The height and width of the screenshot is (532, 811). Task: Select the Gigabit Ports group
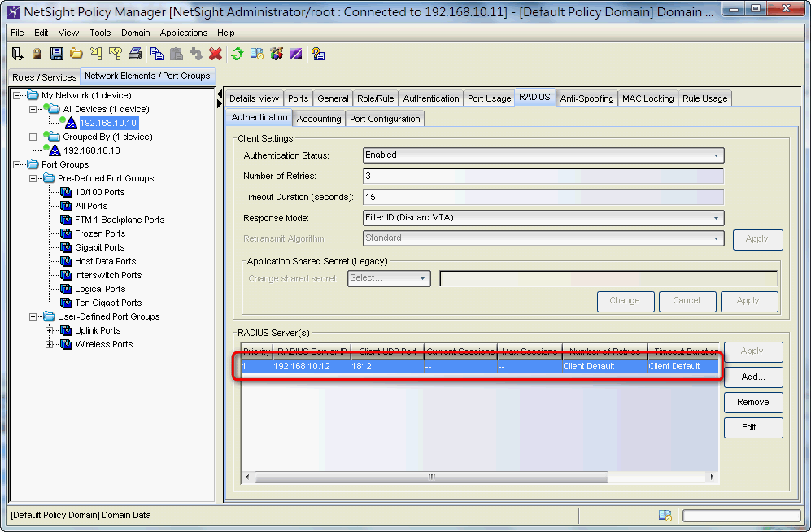click(99, 247)
